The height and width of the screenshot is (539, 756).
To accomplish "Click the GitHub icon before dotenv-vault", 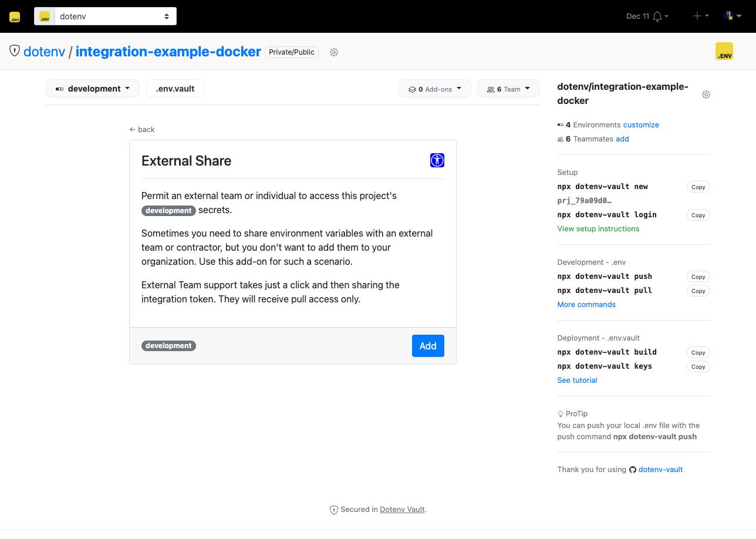I will (x=633, y=470).
